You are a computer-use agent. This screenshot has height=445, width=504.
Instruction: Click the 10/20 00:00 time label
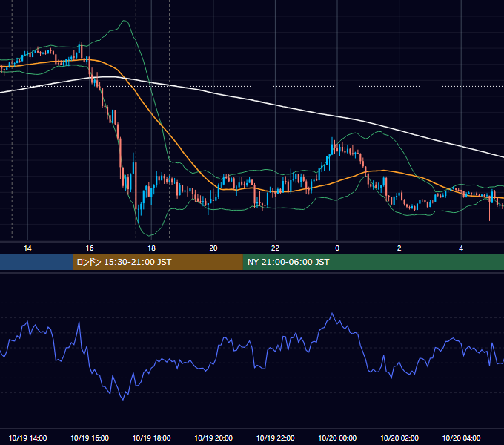point(337,438)
